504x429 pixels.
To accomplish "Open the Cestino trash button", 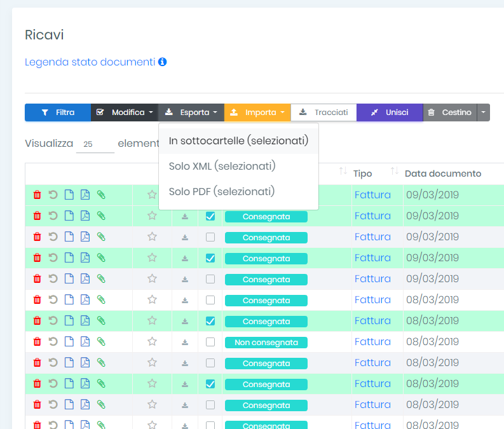I will coord(450,112).
